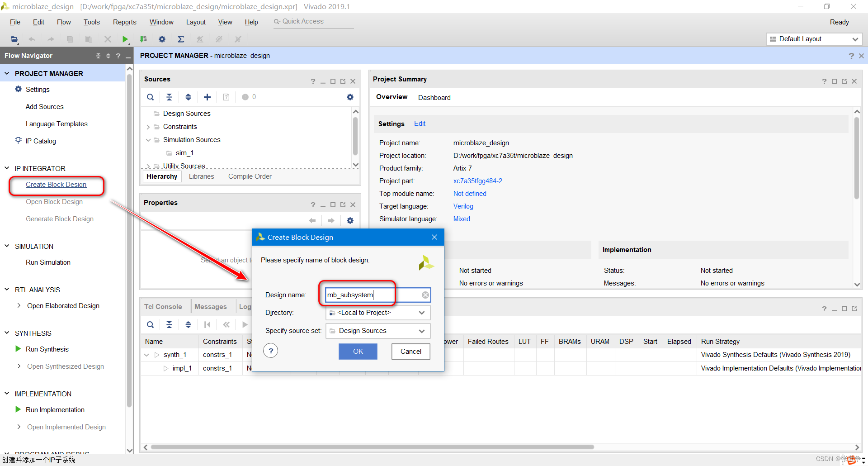Screen dimensions: 868x466
Task: Expand the Constraints folder in Sources
Action: 148,127
